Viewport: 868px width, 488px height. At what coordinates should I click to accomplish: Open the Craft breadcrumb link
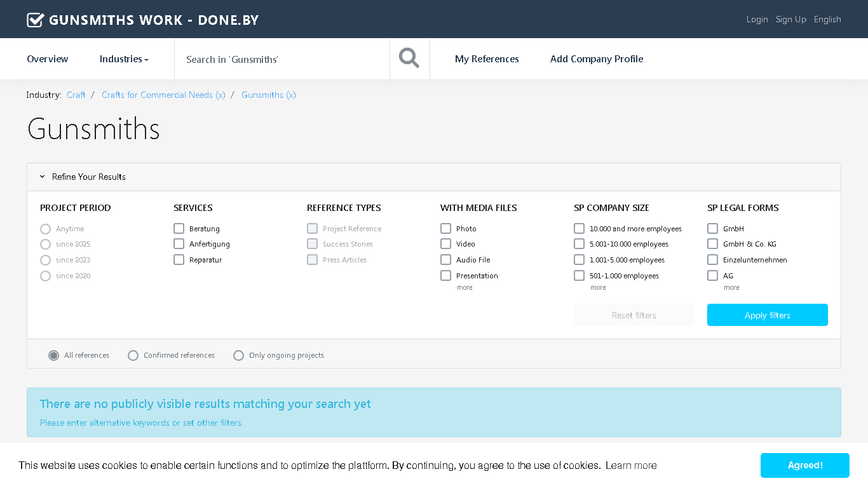click(76, 95)
